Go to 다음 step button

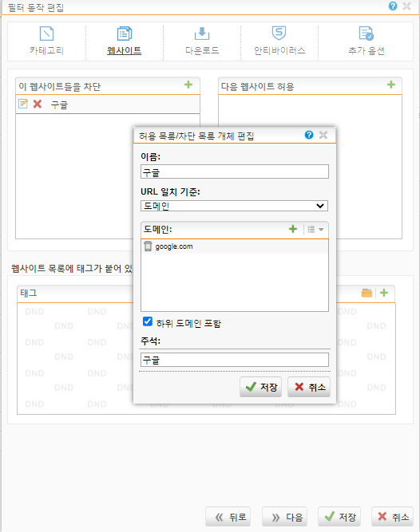(284, 517)
